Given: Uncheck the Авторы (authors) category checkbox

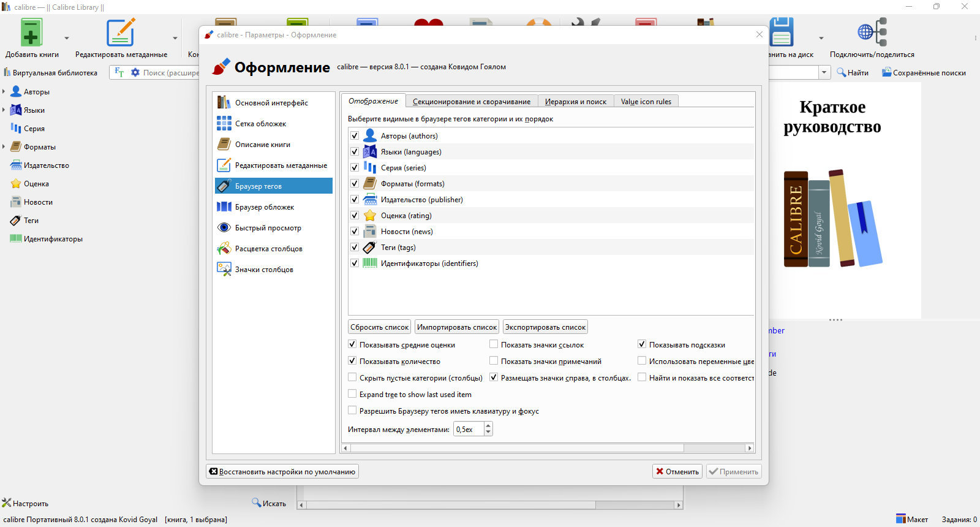Looking at the screenshot, I should click(355, 135).
